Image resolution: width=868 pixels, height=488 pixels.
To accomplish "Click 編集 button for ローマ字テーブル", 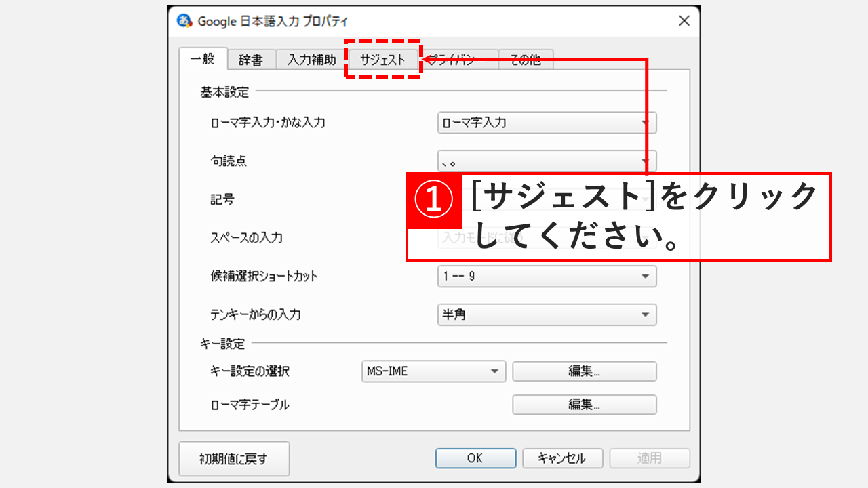I will click(585, 405).
